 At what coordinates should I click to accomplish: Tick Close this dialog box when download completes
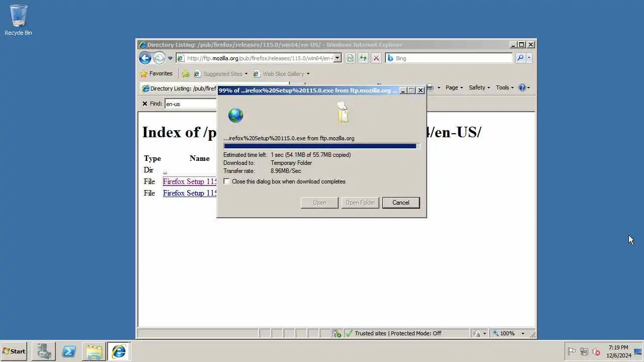[226, 182]
